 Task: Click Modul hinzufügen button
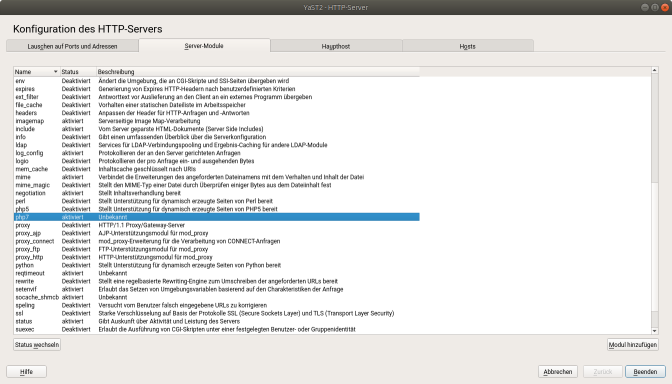click(633, 345)
